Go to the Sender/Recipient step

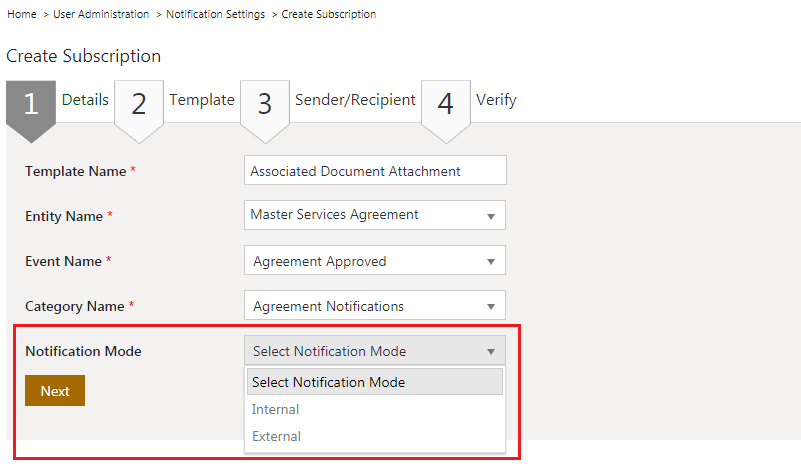point(354,100)
